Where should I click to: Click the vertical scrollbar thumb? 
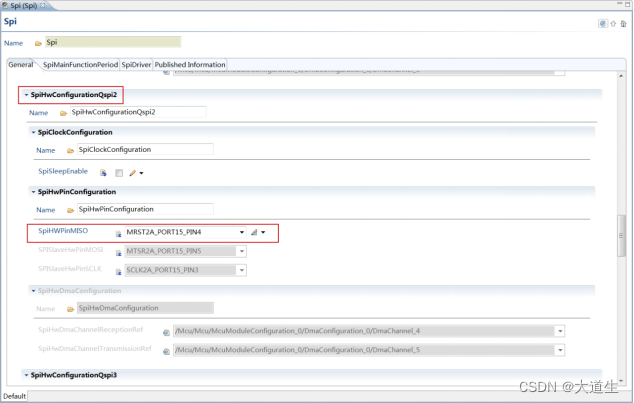tap(621, 236)
